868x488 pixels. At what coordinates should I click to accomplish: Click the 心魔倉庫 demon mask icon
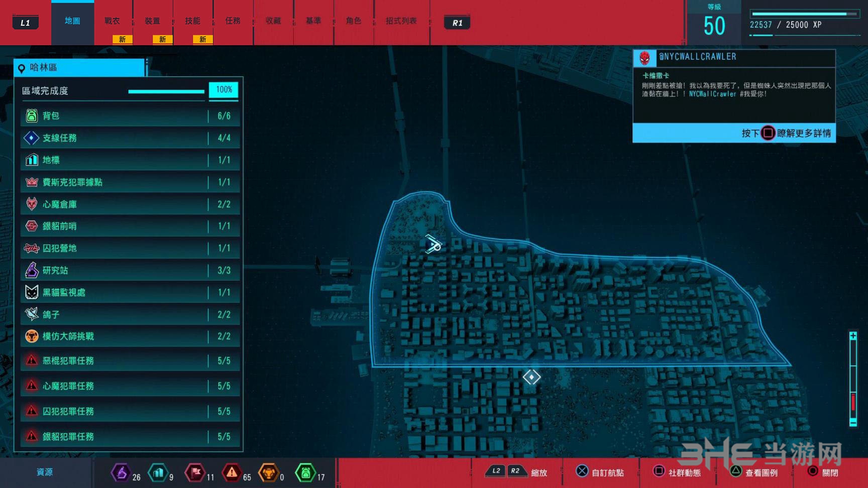coord(32,204)
